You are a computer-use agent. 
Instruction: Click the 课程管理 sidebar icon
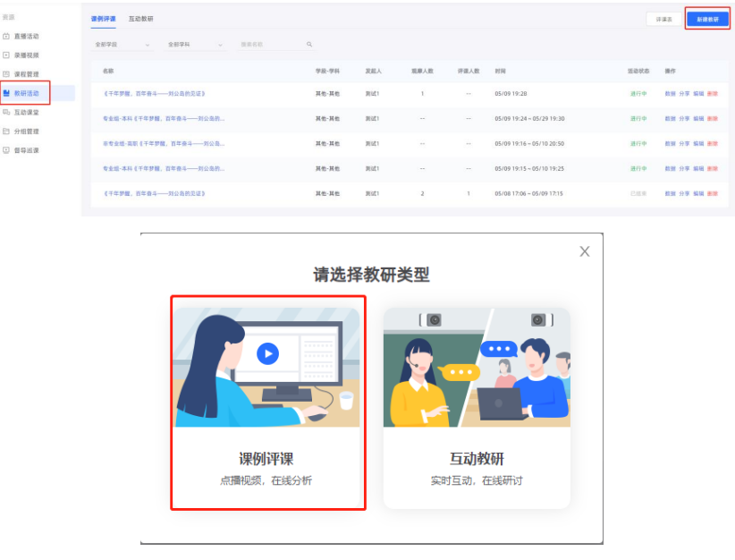[6, 74]
